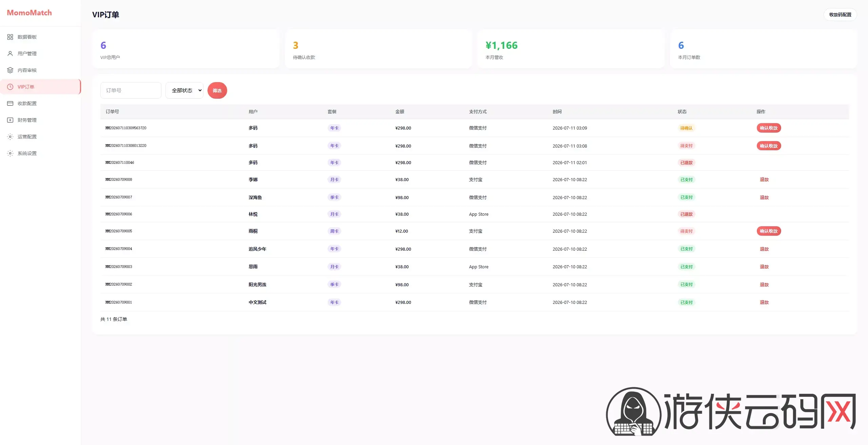Click the red 筛选 filter button
This screenshot has height=445, width=868.
217,91
